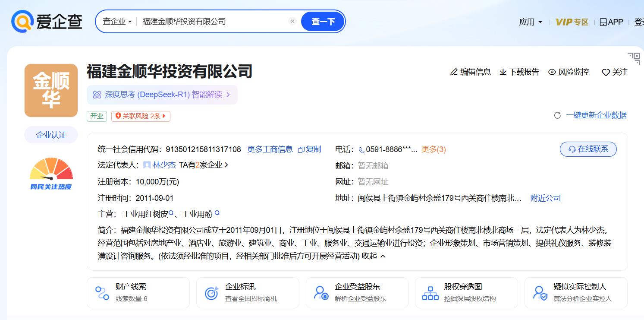Open the APP download link

point(611,22)
